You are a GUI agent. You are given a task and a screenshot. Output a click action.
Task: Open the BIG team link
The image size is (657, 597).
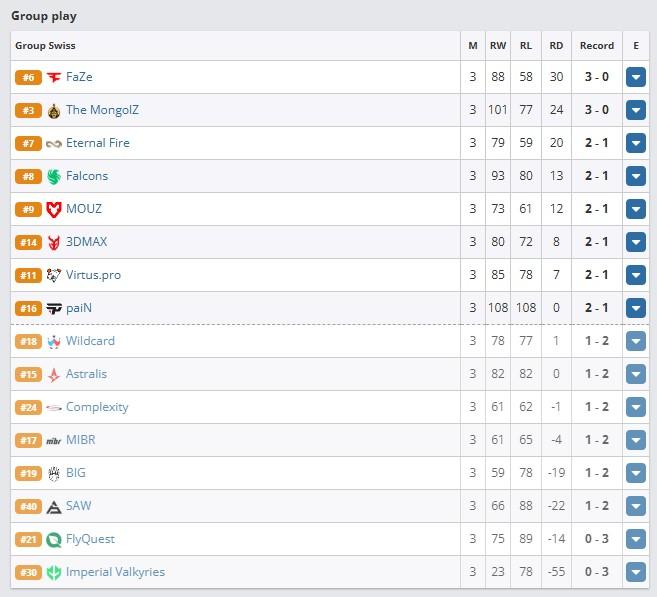76,473
